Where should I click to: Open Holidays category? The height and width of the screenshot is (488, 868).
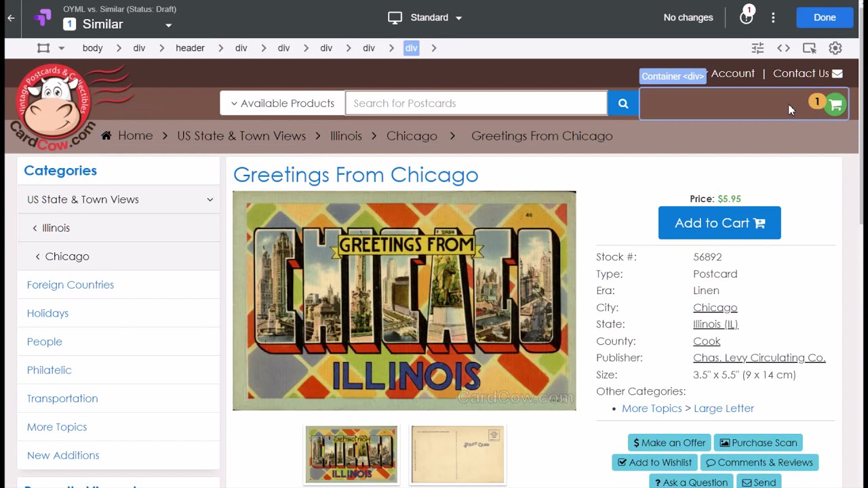[47, 313]
